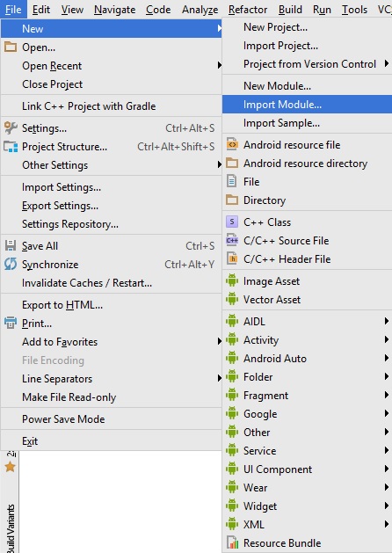The height and width of the screenshot is (553, 392).
Task: Open the Build Variants side panel tab
Action: pos(11,528)
